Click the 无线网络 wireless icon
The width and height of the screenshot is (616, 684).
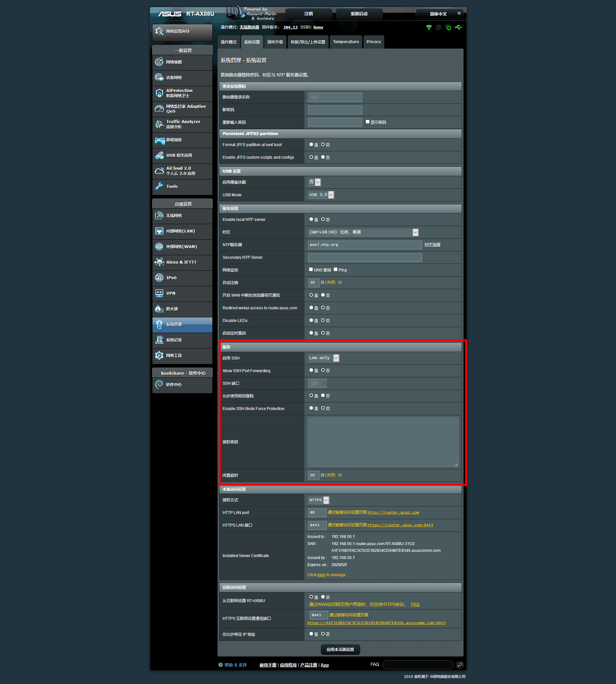click(159, 215)
